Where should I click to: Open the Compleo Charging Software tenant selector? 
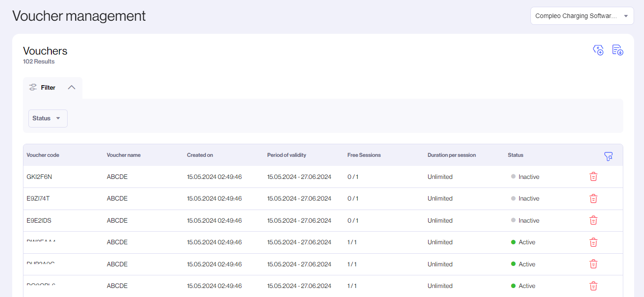[x=582, y=15]
